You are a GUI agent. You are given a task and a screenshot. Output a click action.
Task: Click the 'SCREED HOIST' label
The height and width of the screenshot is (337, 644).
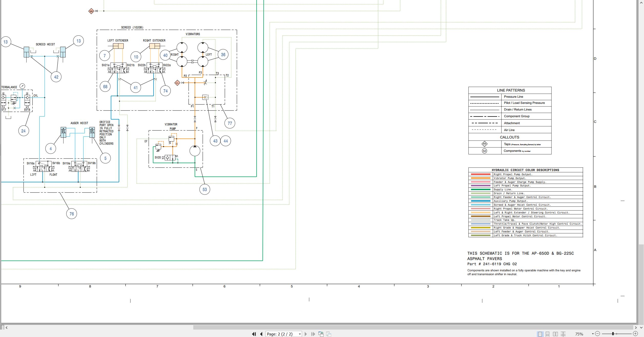pyautogui.click(x=45, y=44)
